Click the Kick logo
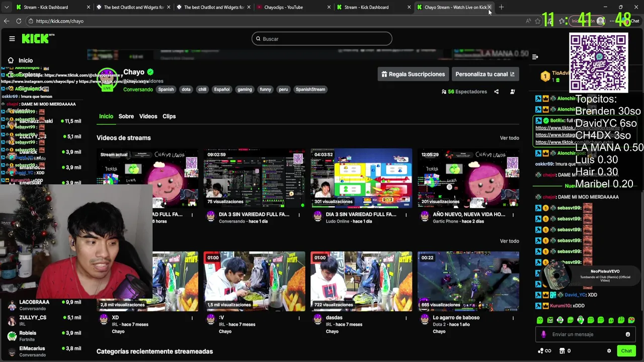This screenshot has height=362, width=644. [x=38, y=39]
